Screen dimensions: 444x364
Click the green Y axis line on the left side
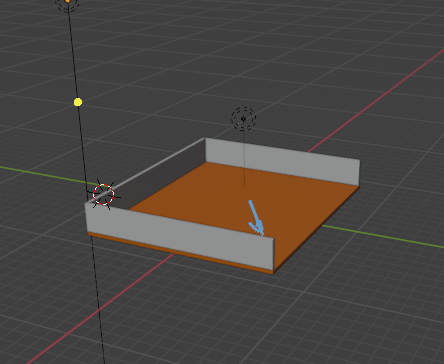(x=43, y=175)
